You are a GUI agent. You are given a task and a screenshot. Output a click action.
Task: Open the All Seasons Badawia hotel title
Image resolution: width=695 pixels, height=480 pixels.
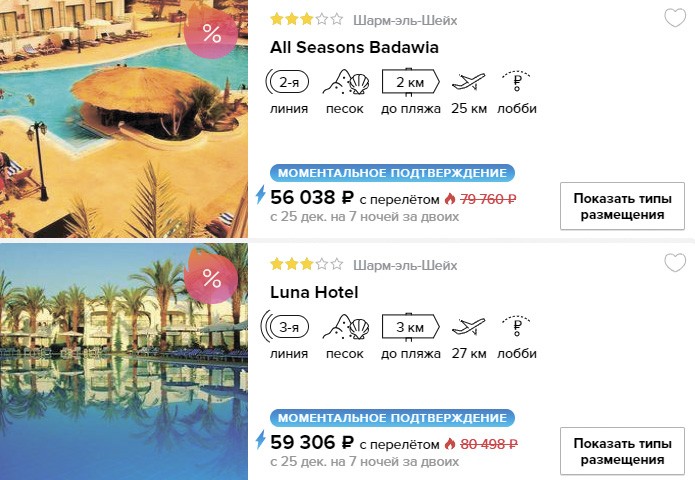(354, 47)
